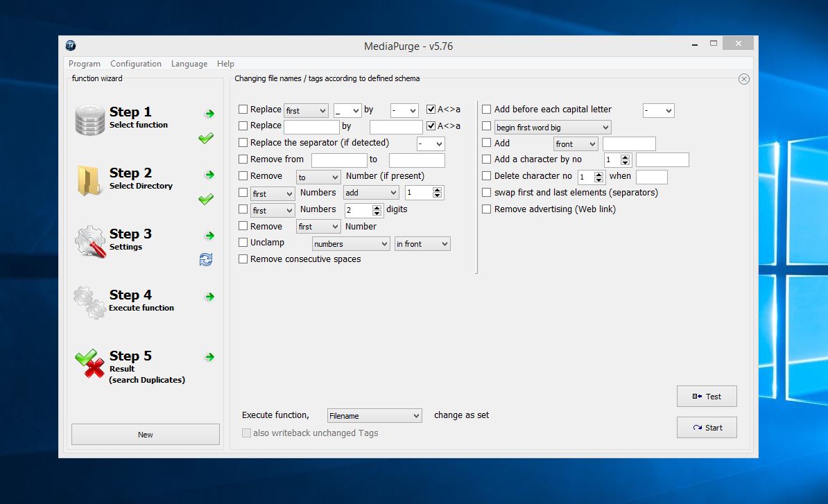Open the 'first' dropdown in Replace row
The width and height of the screenshot is (828, 504).
coord(306,110)
